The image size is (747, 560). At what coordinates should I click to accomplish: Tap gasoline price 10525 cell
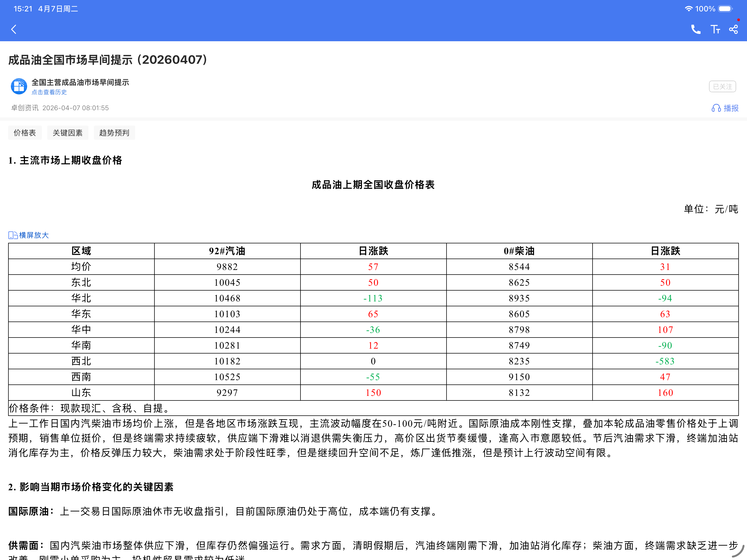pos(227,377)
